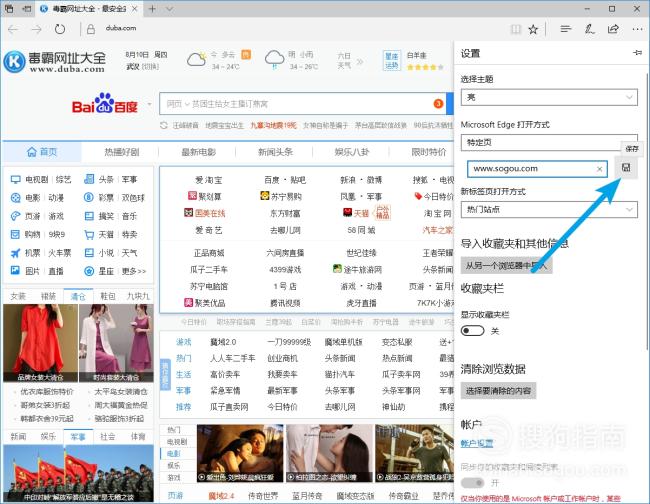
Task: Expand the Baidu search engine selector arrow
Action: [x=149, y=104]
